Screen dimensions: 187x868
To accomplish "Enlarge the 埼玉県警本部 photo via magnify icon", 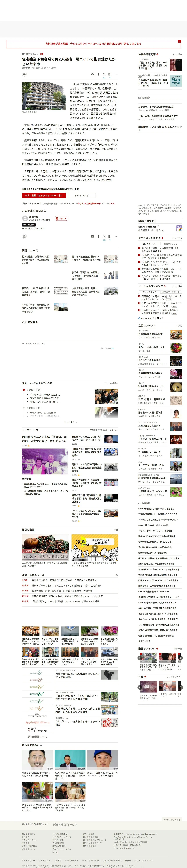I will (x=35, y=112).
